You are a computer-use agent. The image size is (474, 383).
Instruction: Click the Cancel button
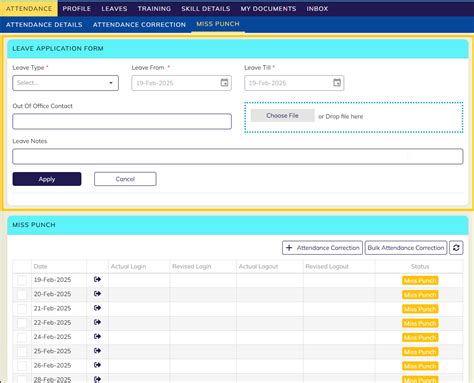(x=125, y=179)
